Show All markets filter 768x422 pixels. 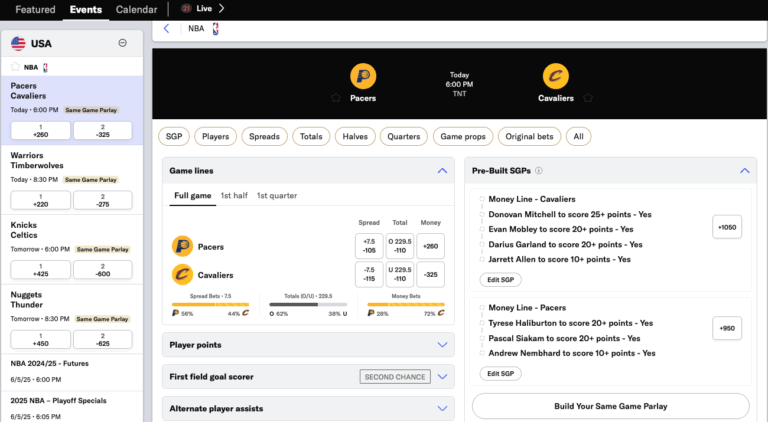pos(578,137)
